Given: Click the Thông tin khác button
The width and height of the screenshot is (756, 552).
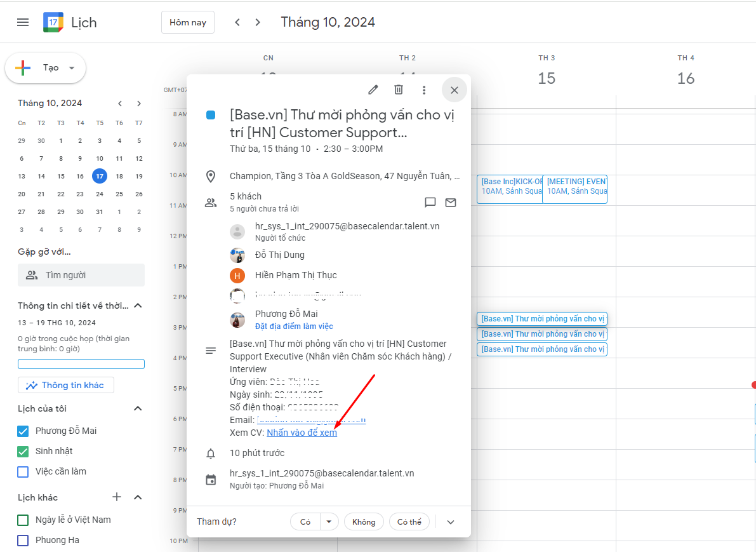Looking at the screenshot, I should point(66,385).
